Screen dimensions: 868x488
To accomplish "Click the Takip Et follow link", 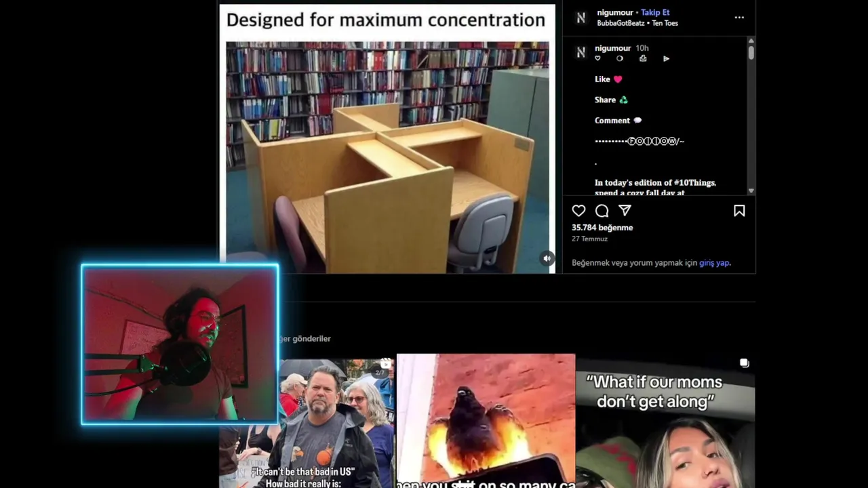I will [655, 12].
